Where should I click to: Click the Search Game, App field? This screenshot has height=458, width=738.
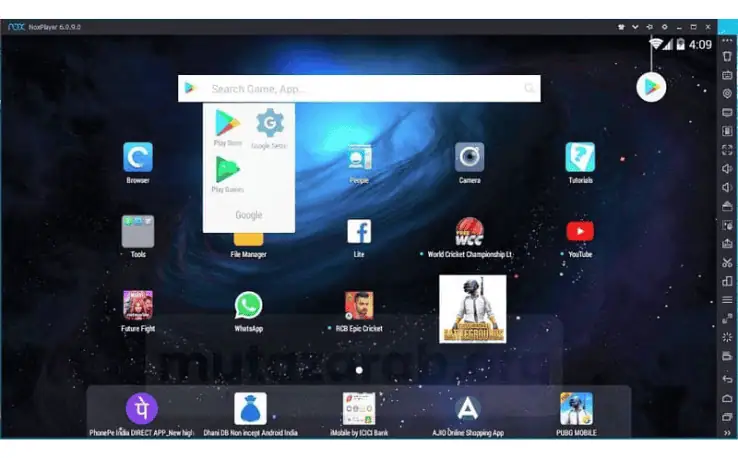pyautogui.click(x=359, y=88)
